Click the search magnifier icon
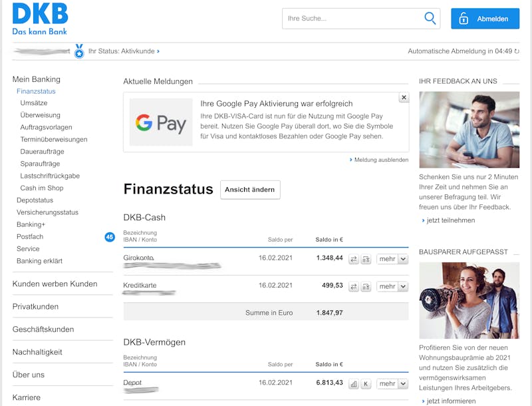This screenshot has width=532, height=406. (430, 19)
